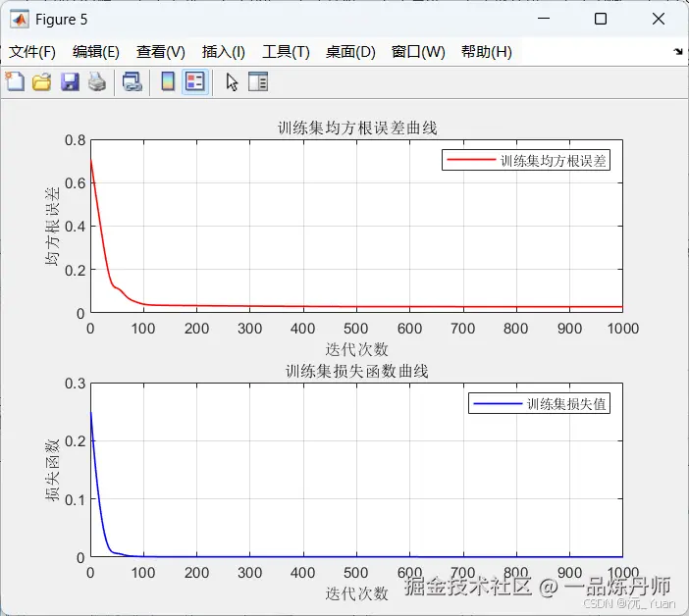Click the Figure 5 window title text
Image resolution: width=689 pixels, height=616 pixels.
62,20
